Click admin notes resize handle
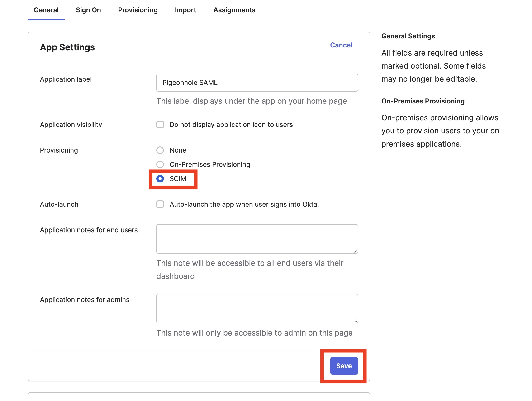This screenshot has width=532, height=401. [x=356, y=321]
